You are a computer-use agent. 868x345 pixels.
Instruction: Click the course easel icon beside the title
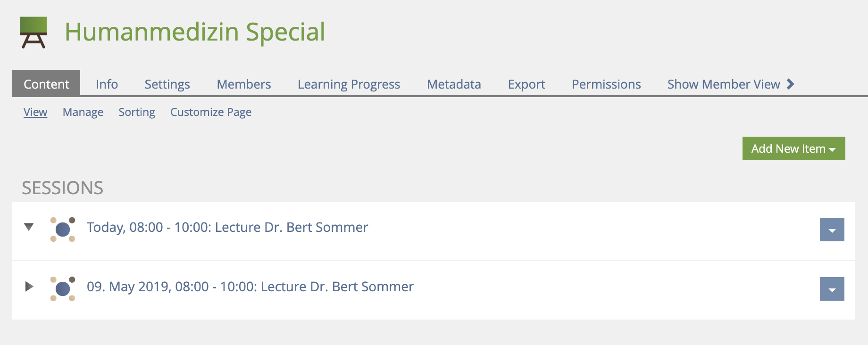click(33, 32)
